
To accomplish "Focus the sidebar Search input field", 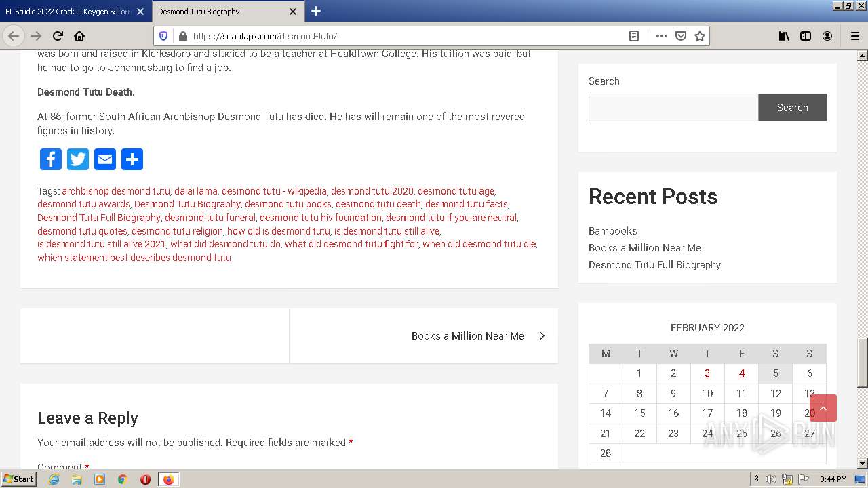I will click(673, 107).
